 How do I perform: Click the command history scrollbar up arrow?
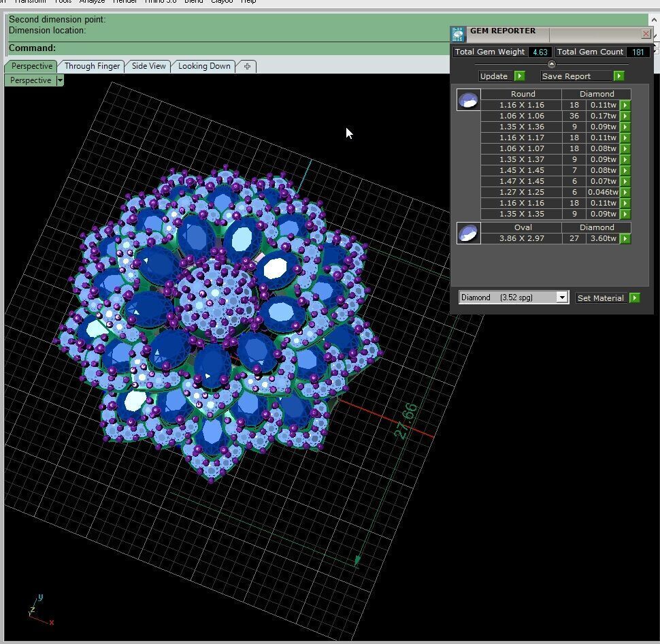[x=655, y=19]
